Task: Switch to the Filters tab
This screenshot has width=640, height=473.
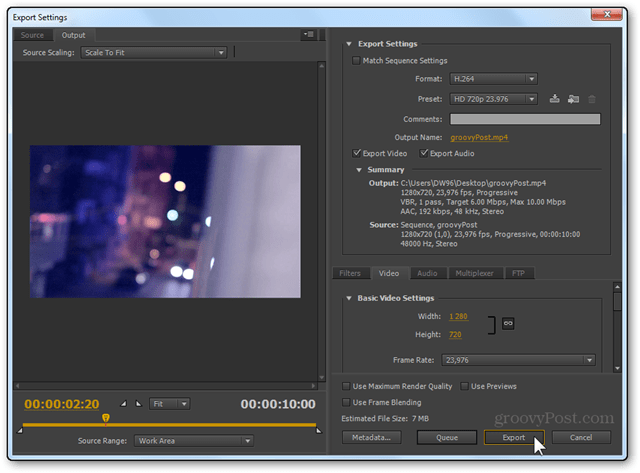Action: tap(350, 273)
